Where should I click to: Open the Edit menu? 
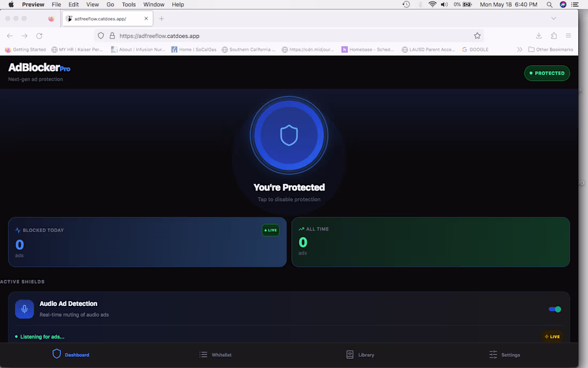pos(74,4)
